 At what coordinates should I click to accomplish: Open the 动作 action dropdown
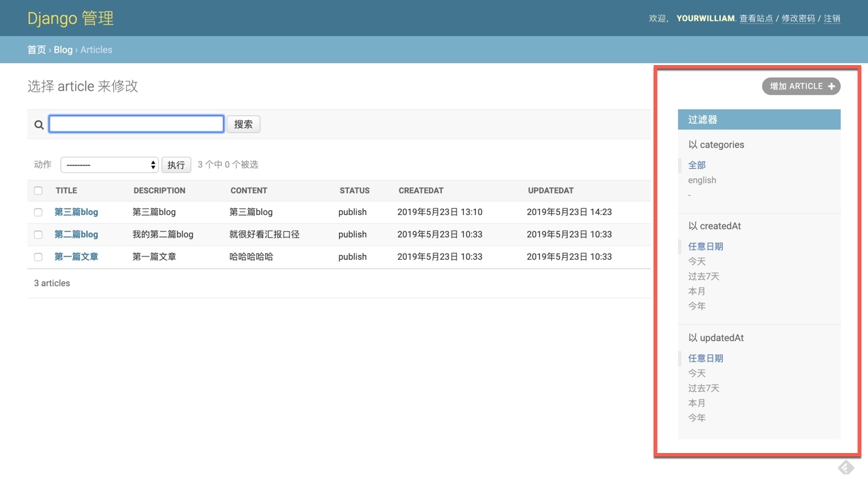click(109, 165)
